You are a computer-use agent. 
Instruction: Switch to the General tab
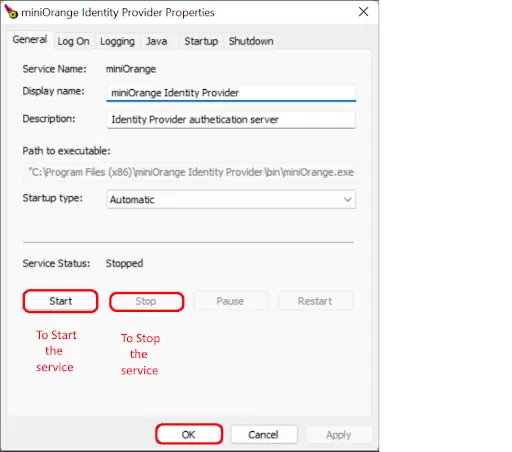[30, 40]
